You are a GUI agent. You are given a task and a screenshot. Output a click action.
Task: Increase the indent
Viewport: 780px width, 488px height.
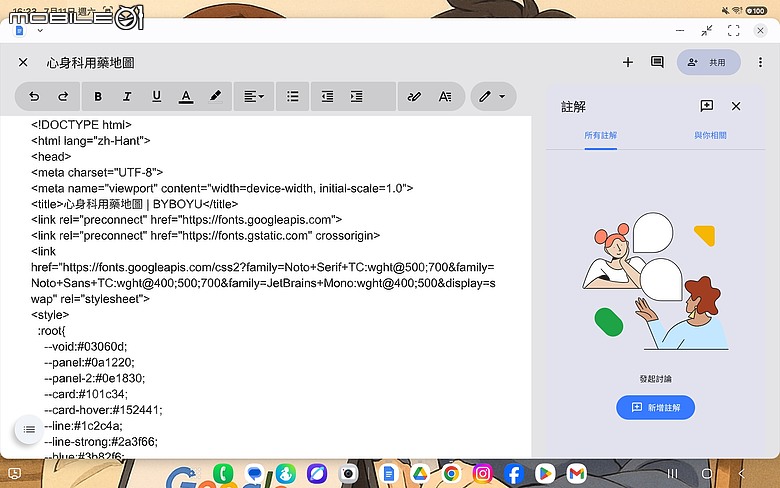[357, 97]
